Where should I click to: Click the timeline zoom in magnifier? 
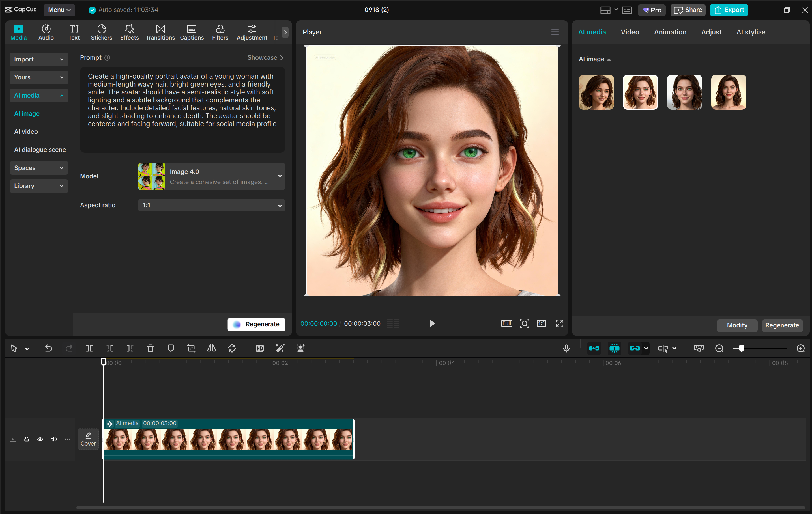(801, 349)
